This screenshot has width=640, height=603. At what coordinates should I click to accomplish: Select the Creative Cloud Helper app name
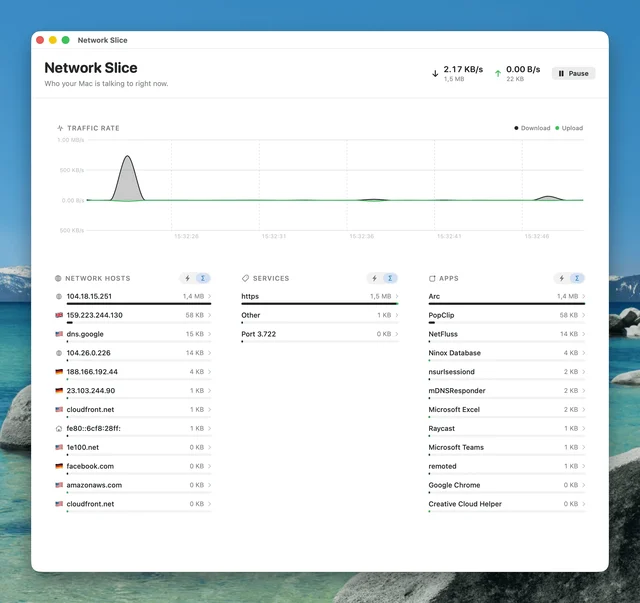[465, 504]
